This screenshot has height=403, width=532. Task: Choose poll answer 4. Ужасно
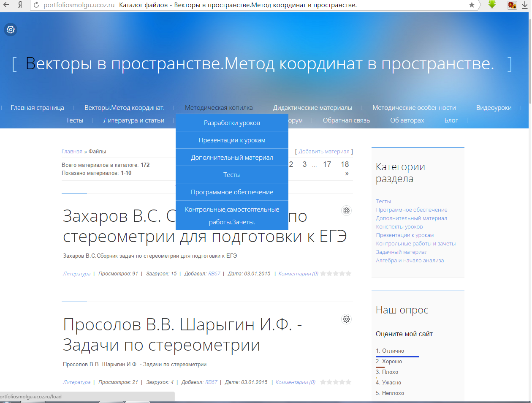click(x=388, y=383)
